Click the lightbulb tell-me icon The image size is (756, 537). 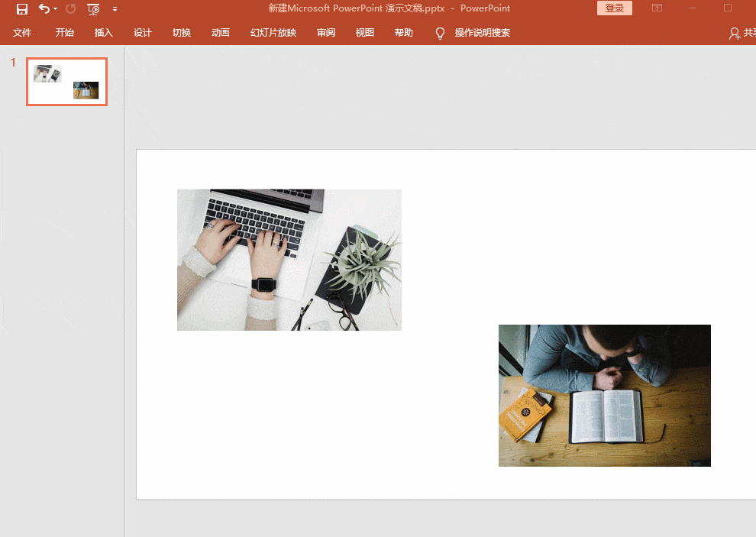(x=440, y=33)
